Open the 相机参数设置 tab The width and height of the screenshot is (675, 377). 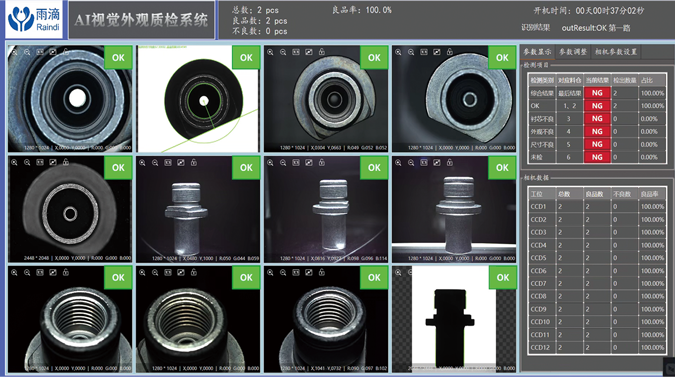click(x=616, y=52)
